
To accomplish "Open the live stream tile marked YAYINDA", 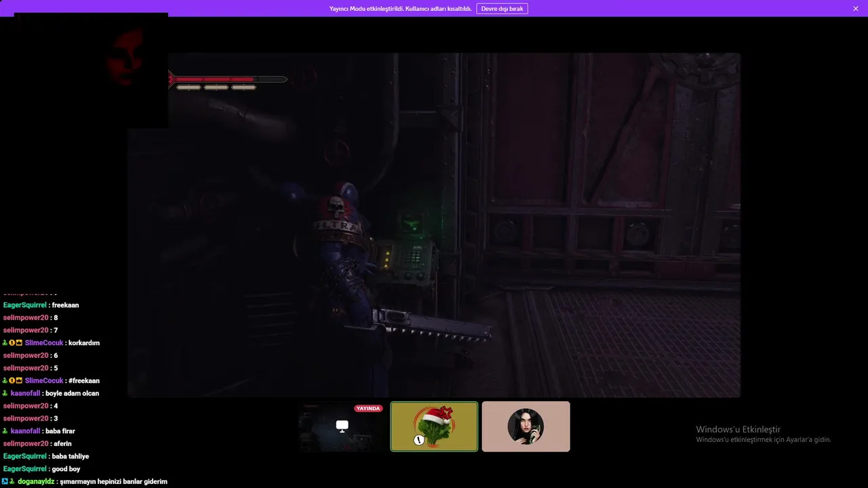I will click(x=342, y=426).
